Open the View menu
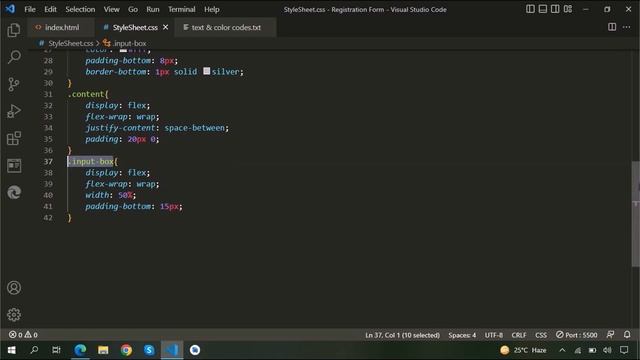The width and height of the screenshot is (640, 360). 111,9
